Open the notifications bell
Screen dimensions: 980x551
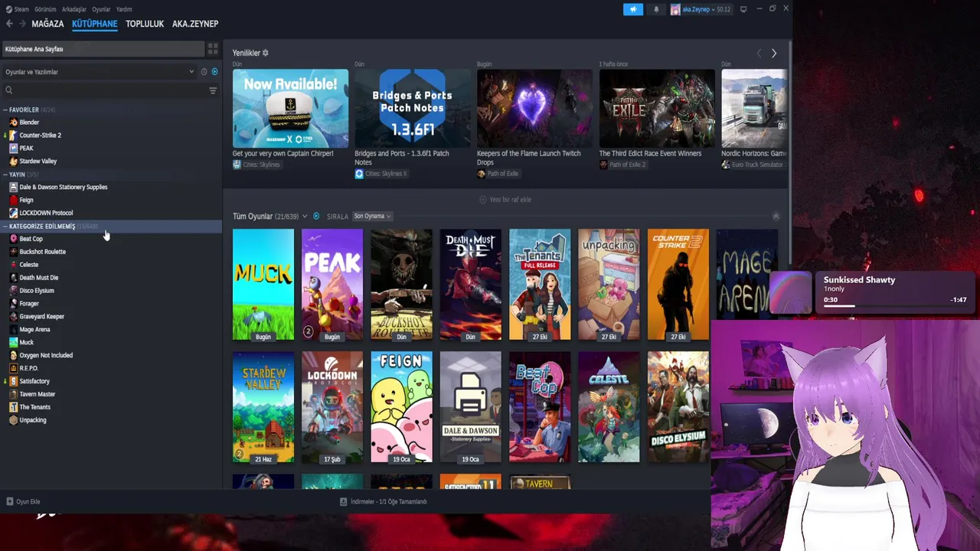pyautogui.click(x=656, y=9)
